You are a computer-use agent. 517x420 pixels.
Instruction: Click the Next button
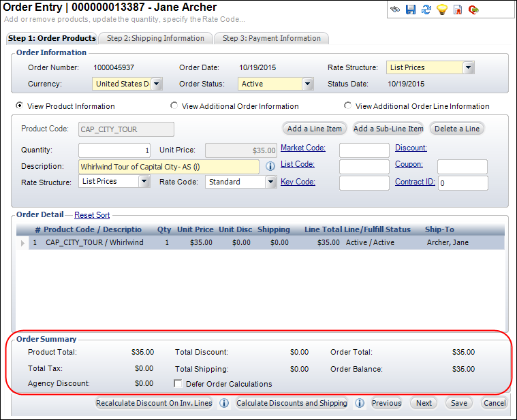(424, 403)
